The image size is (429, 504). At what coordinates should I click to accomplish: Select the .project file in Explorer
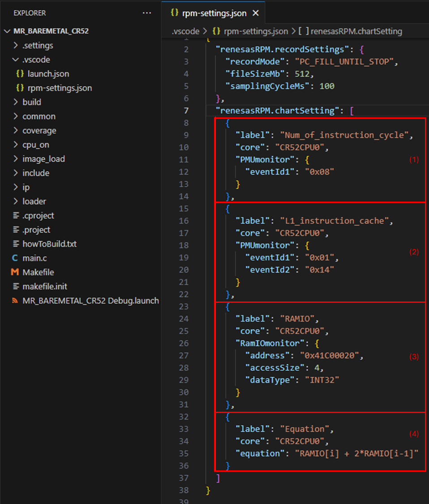coord(36,230)
